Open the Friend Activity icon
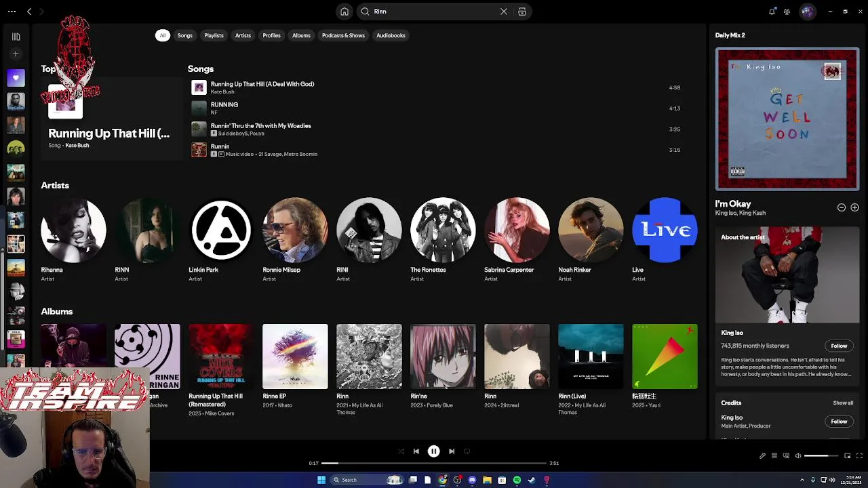This screenshot has width=868, height=488. tap(787, 12)
